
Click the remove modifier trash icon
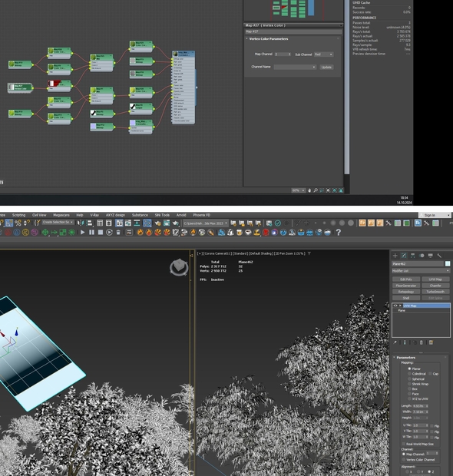tap(421, 342)
